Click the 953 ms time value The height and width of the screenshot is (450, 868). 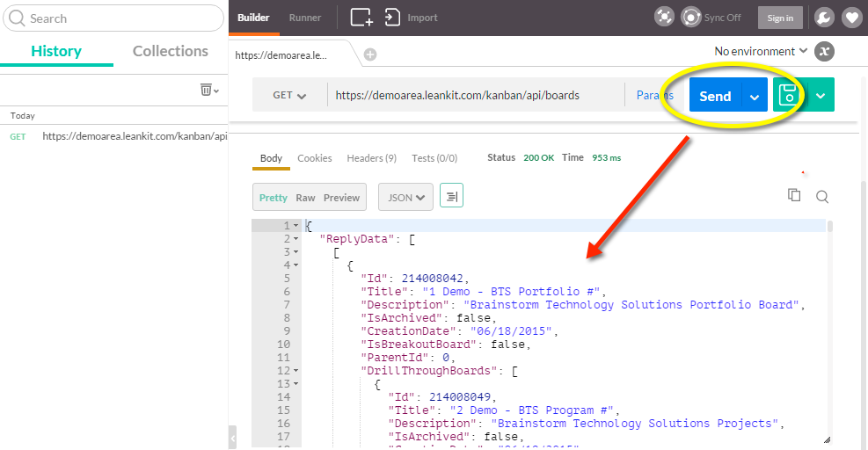tap(607, 157)
